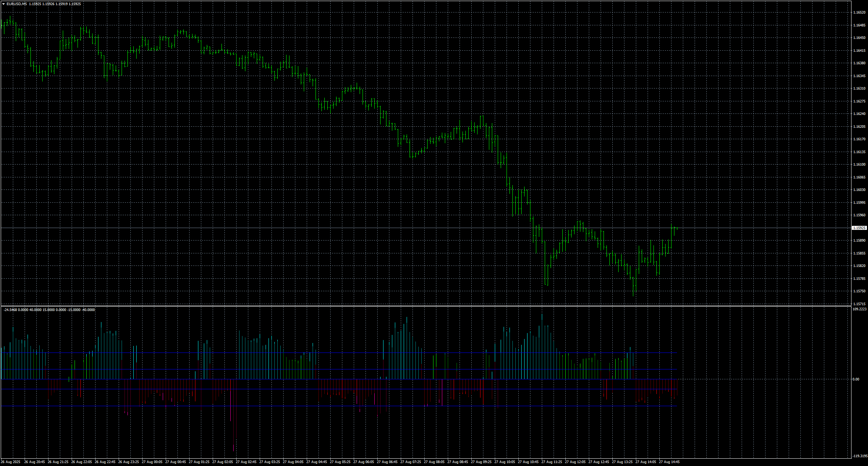Viewport: 868px width, 466px height.
Task: Click the 26 Aug 21:25 time label
Action: click(x=58, y=462)
